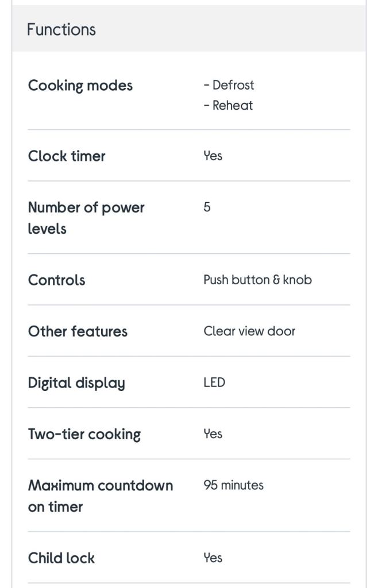Screen dimensions: 378x588
Task: Select the Cooking modes label
Action: [80, 86]
